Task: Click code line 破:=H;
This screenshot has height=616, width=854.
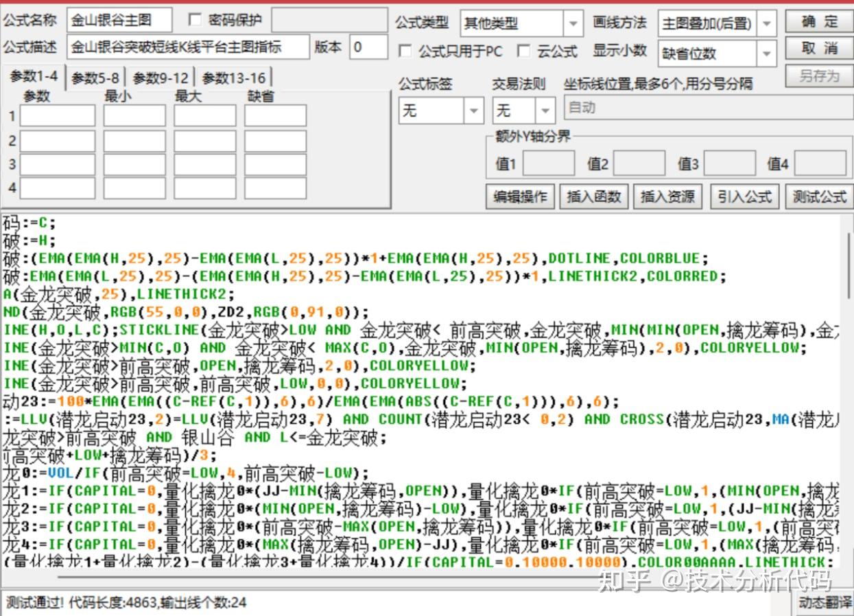Action: 29,241
